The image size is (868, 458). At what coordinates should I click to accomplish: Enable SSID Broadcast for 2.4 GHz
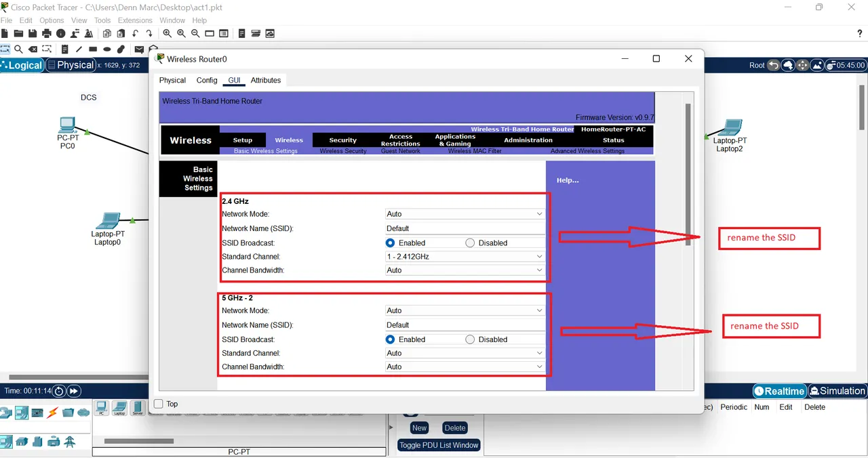coord(391,243)
